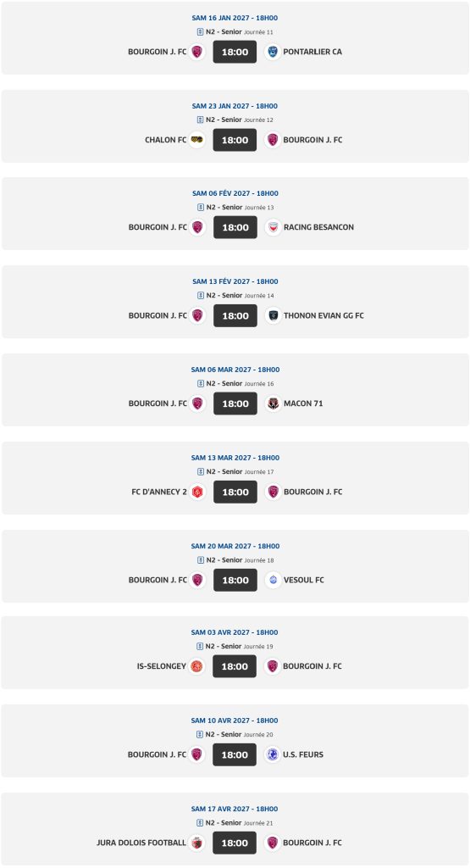470x868 pixels.
Task: Select the SAM 13 FÉV 2027 date header
Action: [x=235, y=281]
